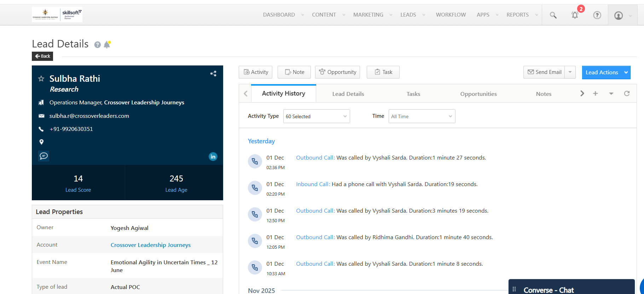
Task: Add a new Note
Action: [294, 72]
